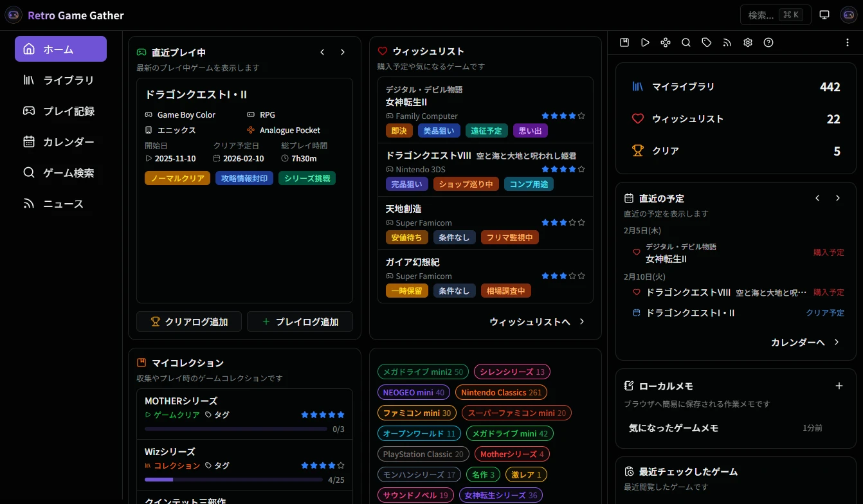Viewport: 863px width, 504px height.
Task: Open the tag icon in the right toolbar
Action: [x=707, y=42]
